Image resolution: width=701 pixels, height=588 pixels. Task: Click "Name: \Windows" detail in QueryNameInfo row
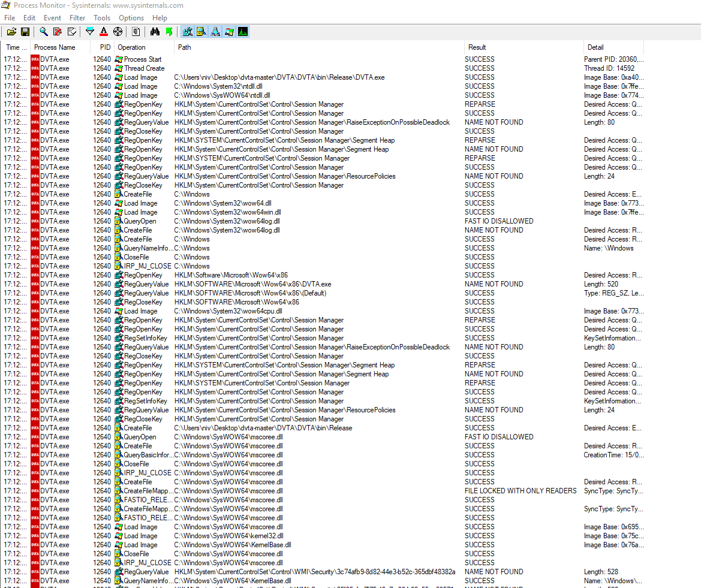pos(609,248)
